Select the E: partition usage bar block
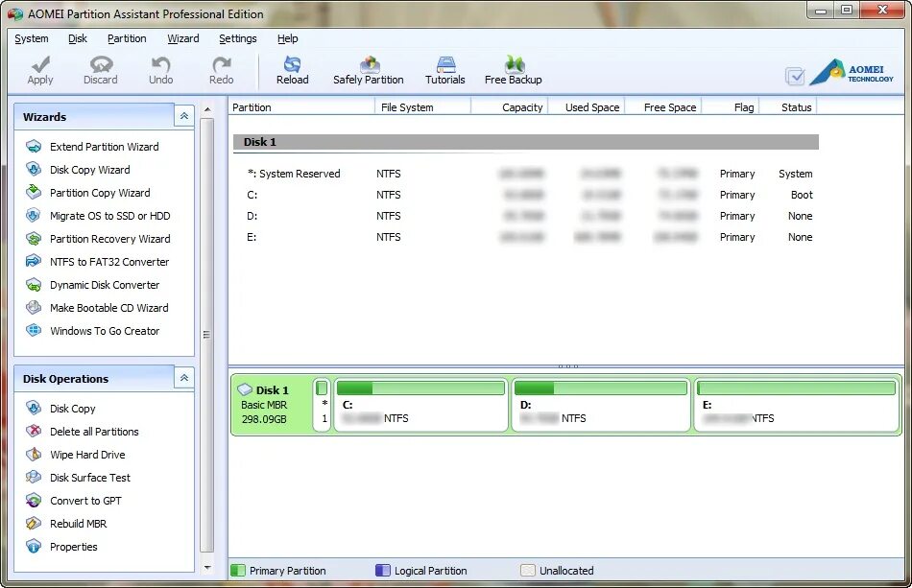 [796, 405]
